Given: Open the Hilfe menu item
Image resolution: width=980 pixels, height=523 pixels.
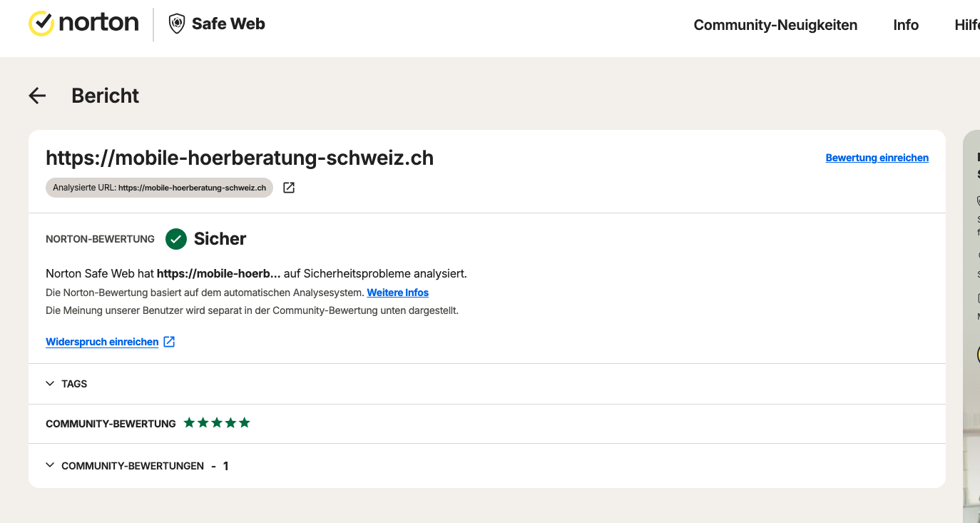Looking at the screenshot, I should [x=967, y=25].
